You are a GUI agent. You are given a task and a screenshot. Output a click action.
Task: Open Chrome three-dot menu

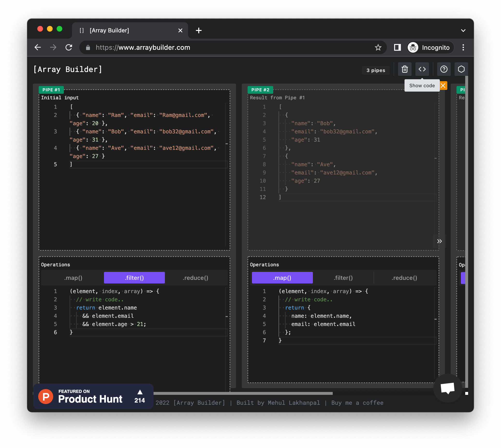(463, 48)
